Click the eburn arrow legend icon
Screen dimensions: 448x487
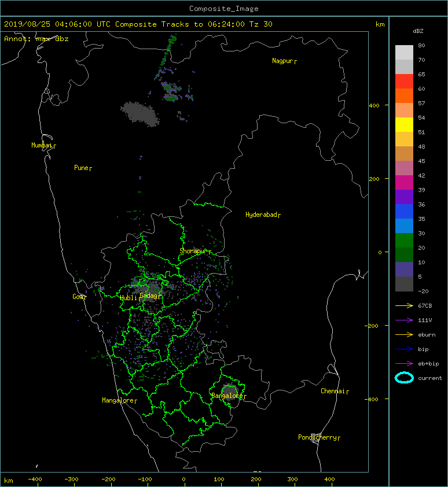[x=404, y=335]
